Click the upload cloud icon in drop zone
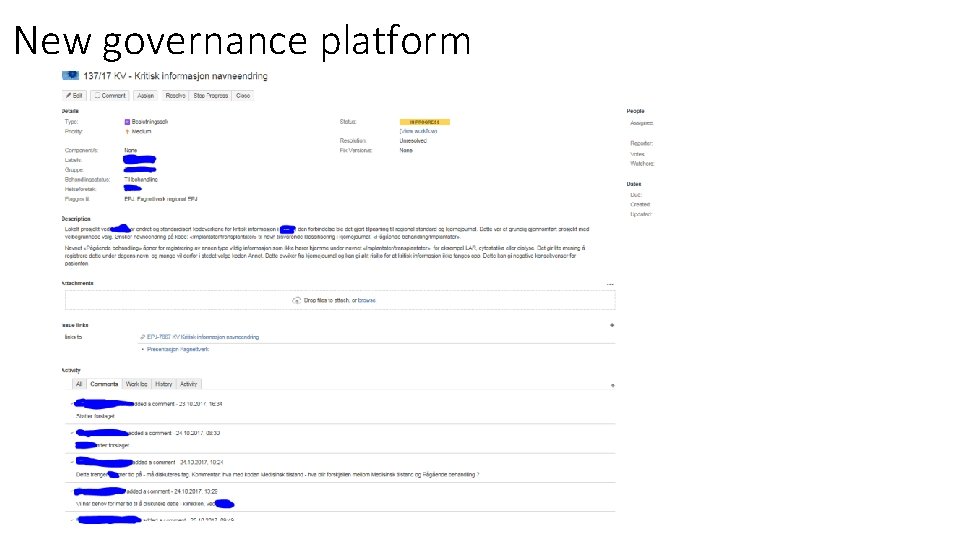Image resolution: width=960 pixels, height=540 pixels. click(296, 301)
